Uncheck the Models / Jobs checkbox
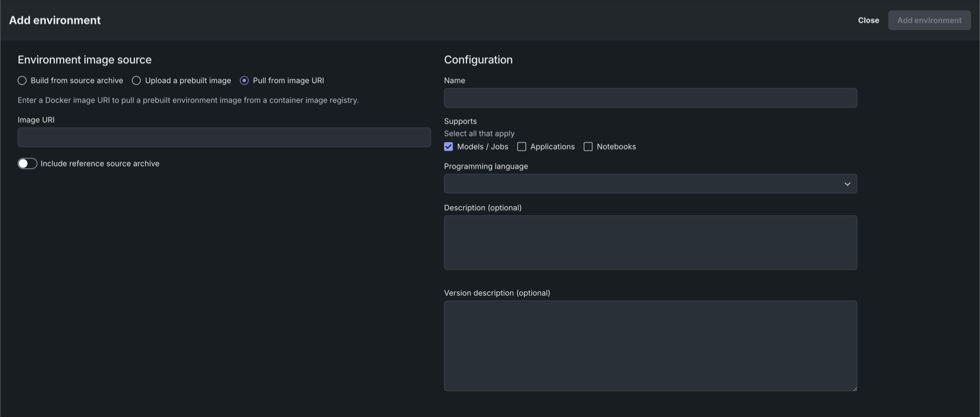The height and width of the screenshot is (417, 980). point(448,147)
